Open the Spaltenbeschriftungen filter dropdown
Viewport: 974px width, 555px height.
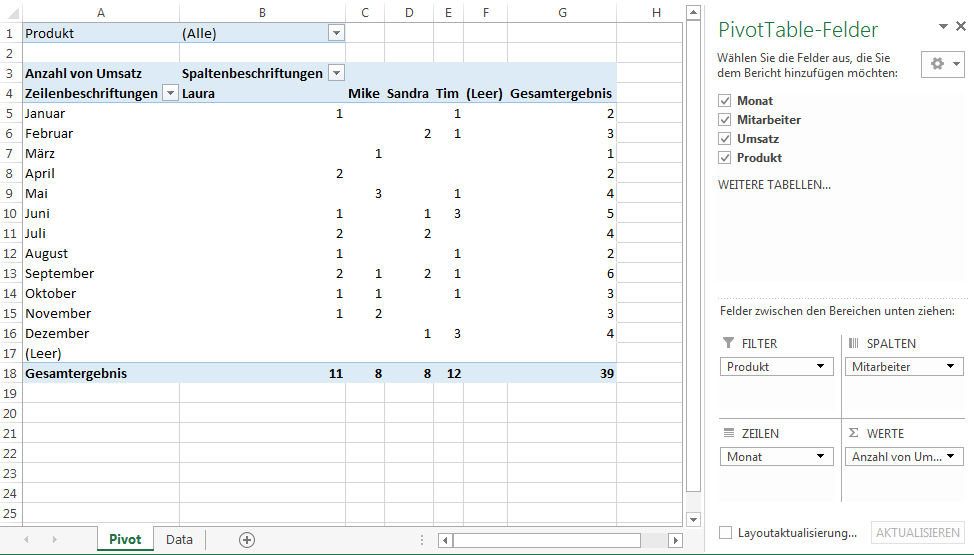point(336,73)
